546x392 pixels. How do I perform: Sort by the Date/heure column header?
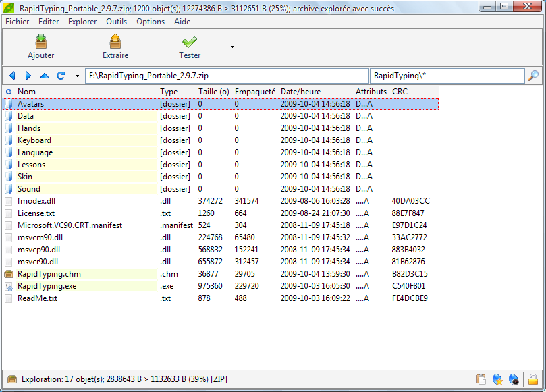[x=301, y=92]
